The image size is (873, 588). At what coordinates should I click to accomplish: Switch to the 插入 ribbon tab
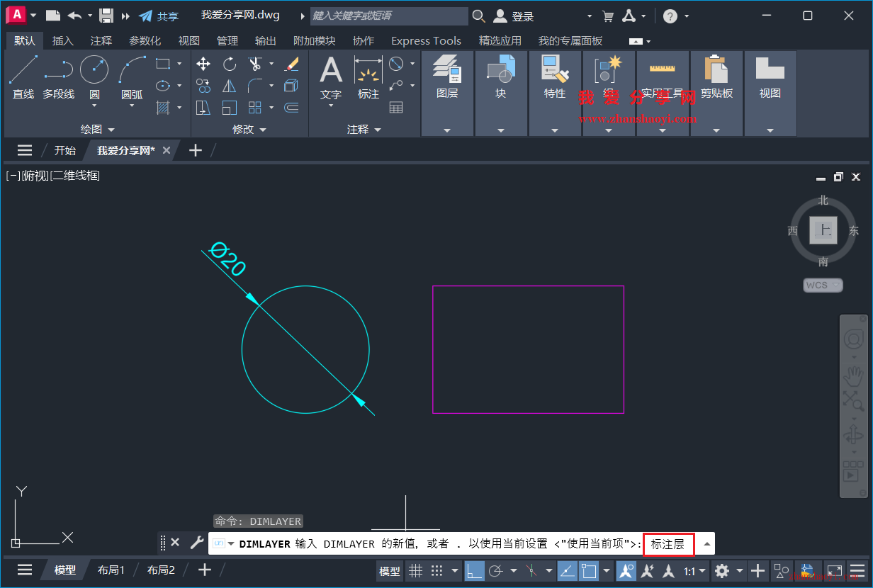(x=62, y=40)
